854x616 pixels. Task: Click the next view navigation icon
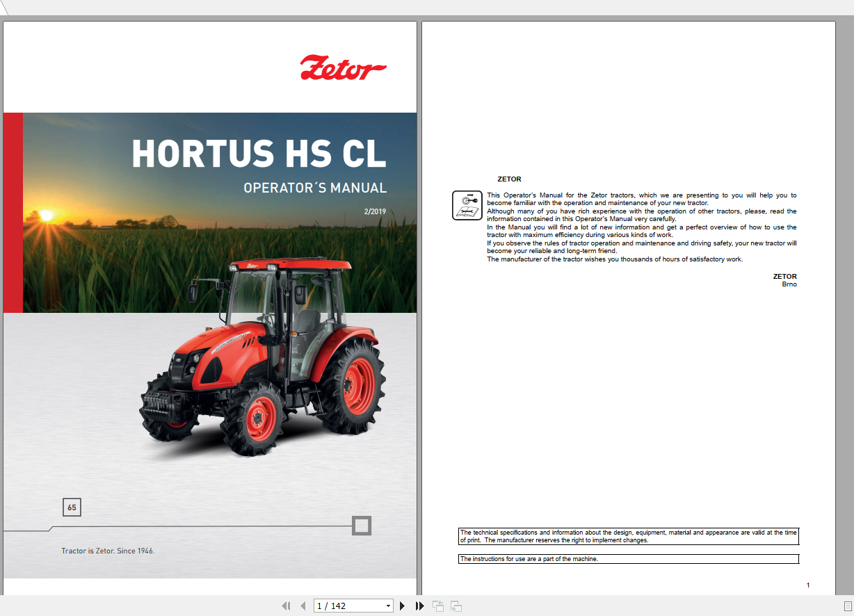point(456,606)
